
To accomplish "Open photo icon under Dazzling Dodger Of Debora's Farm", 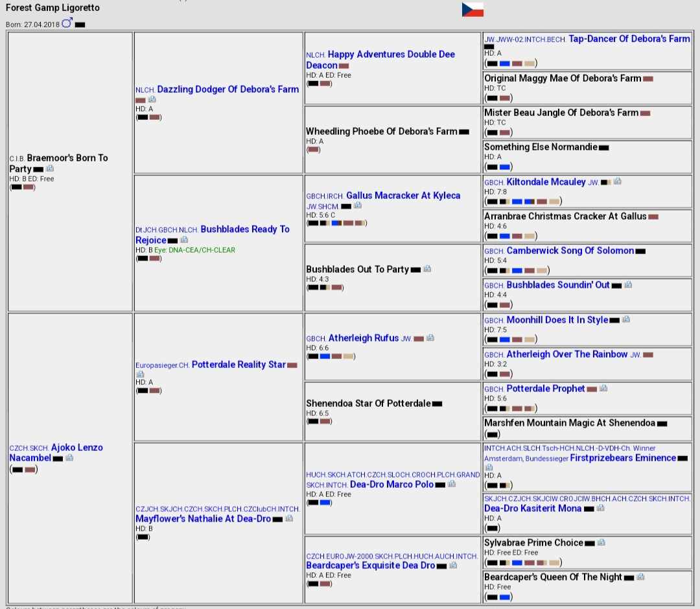I will tap(152, 99).
